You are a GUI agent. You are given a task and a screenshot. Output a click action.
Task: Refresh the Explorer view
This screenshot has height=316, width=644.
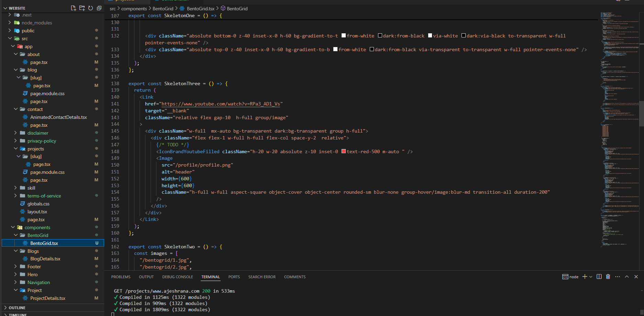click(90, 8)
